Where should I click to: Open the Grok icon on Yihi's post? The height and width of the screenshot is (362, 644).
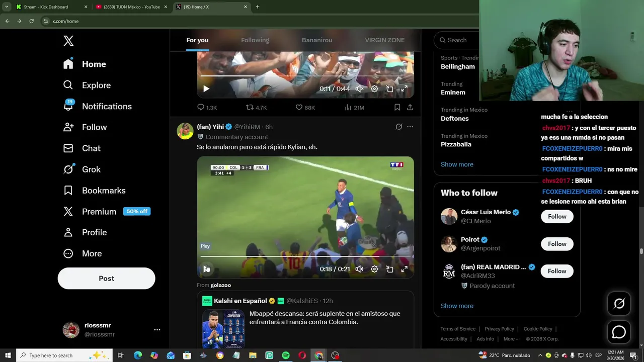[x=398, y=127]
